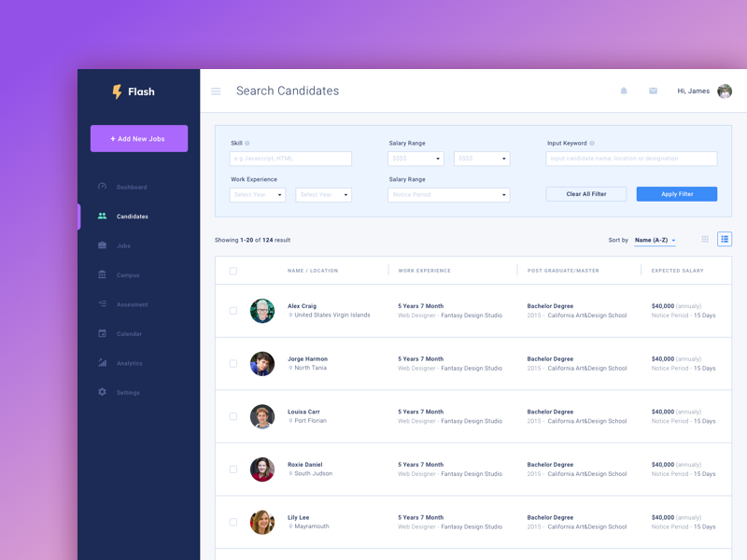This screenshot has width=747, height=560.
Task: View Analytics reports
Action: click(129, 363)
